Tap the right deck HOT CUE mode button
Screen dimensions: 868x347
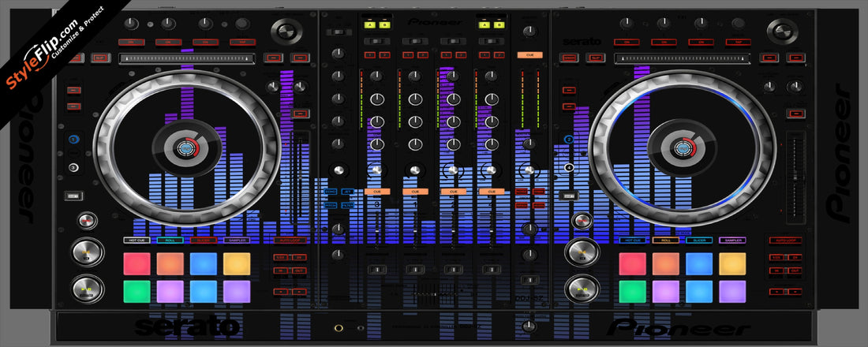(633, 241)
